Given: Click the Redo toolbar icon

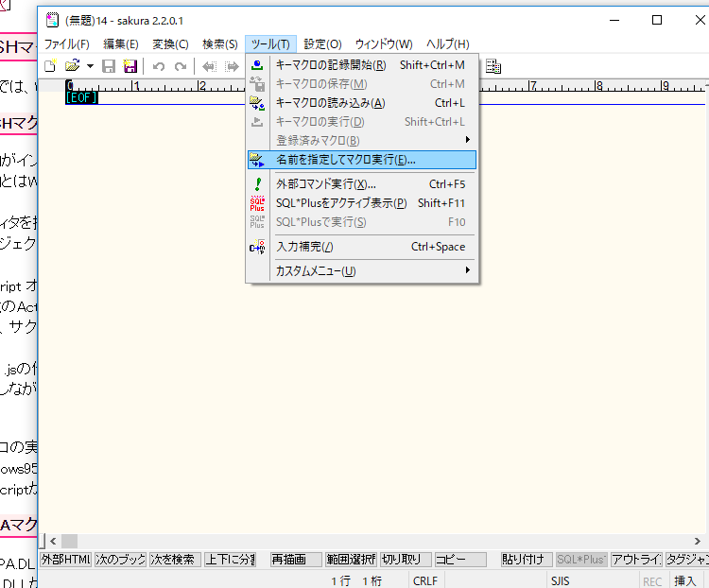Looking at the screenshot, I should [x=181, y=66].
